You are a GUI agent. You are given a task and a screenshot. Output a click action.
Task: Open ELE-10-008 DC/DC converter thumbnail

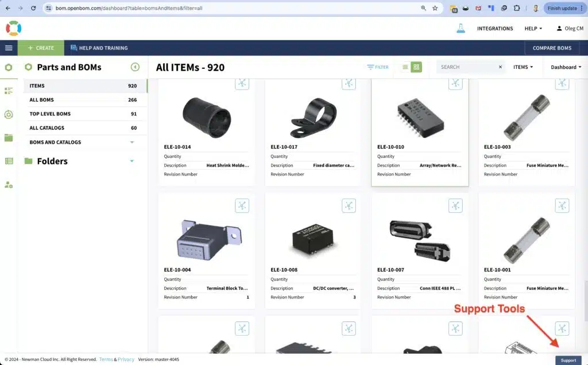313,239
